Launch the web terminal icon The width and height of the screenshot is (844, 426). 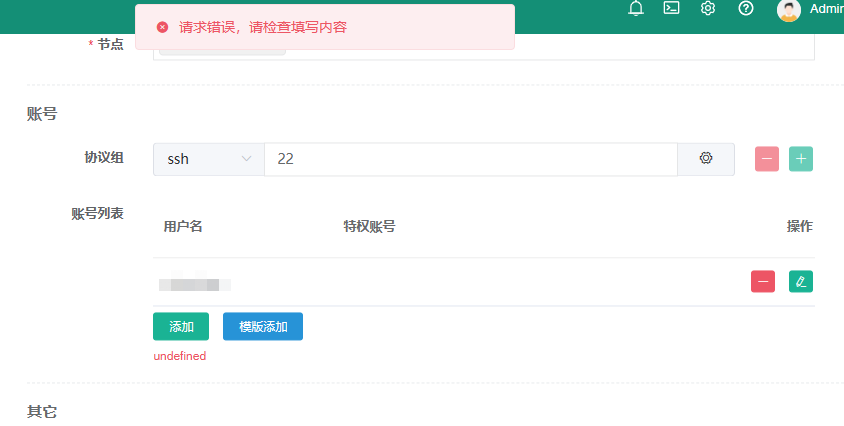pos(671,8)
